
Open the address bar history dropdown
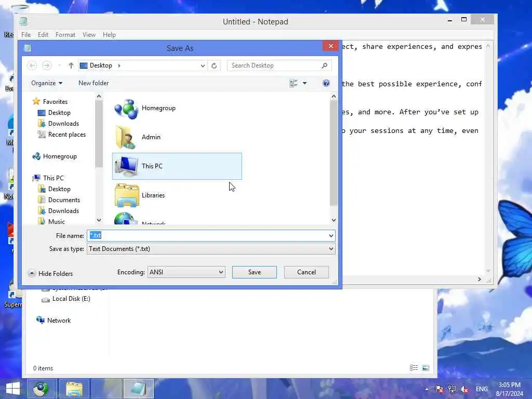coord(203,65)
